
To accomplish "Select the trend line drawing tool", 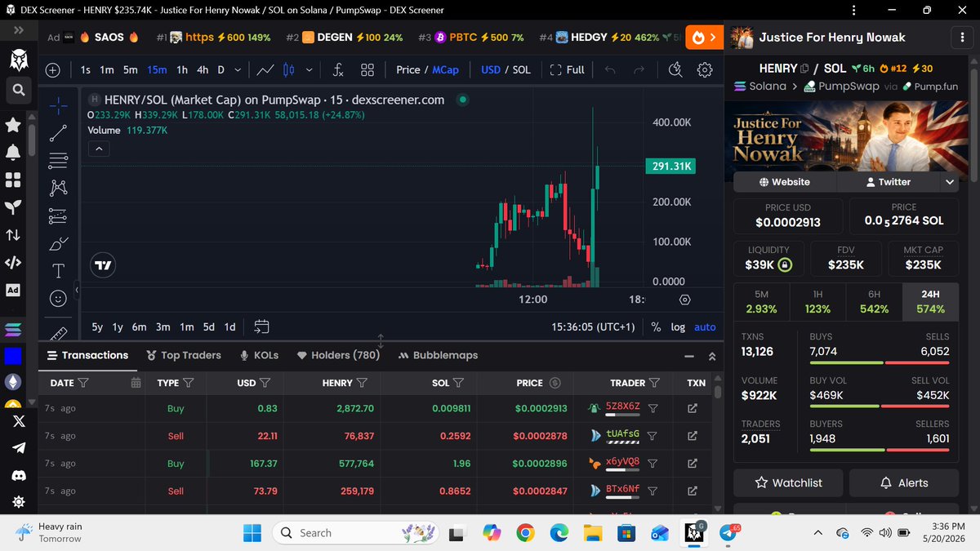I will click(58, 133).
